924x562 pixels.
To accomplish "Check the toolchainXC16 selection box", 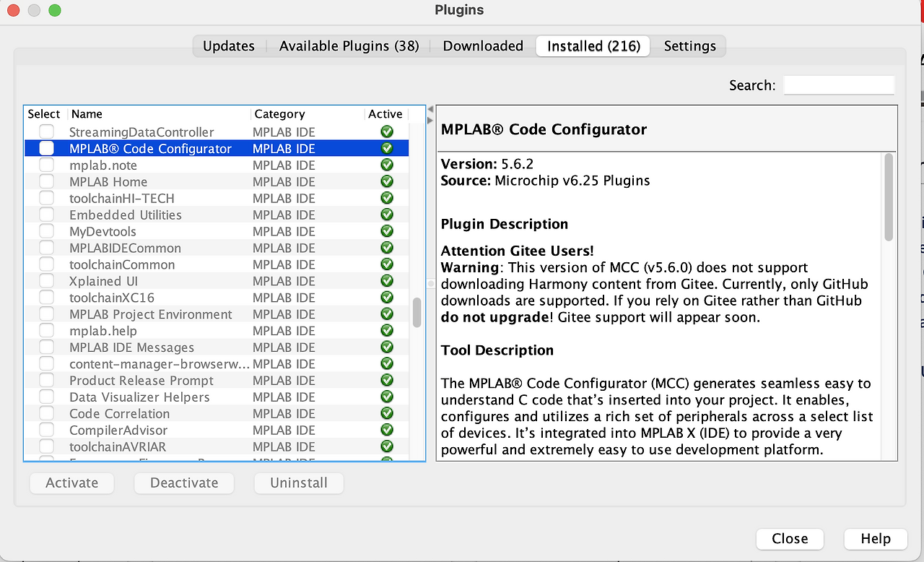I will [46, 298].
